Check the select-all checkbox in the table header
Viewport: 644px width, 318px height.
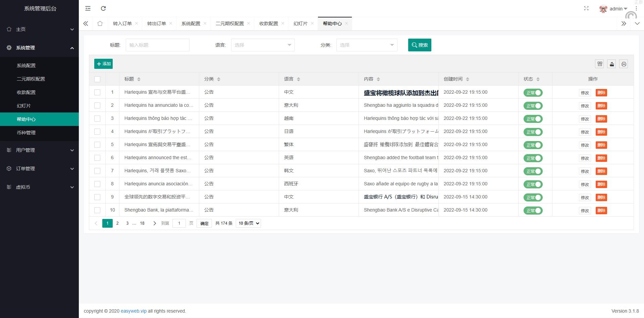pyautogui.click(x=97, y=79)
